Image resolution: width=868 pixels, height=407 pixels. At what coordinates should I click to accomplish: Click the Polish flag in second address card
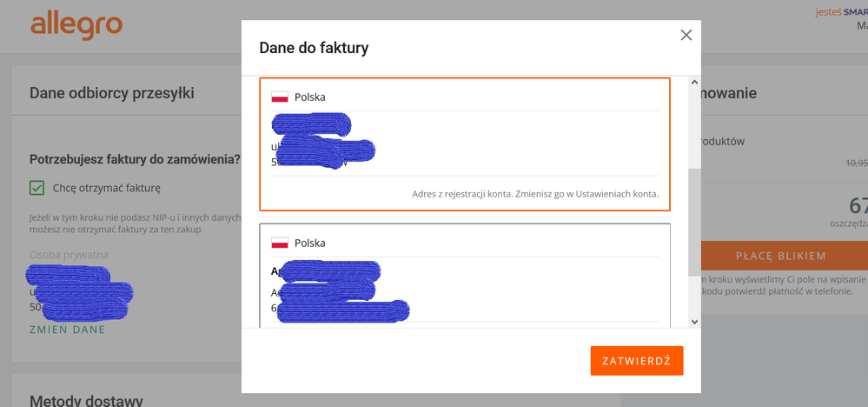tap(280, 244)
